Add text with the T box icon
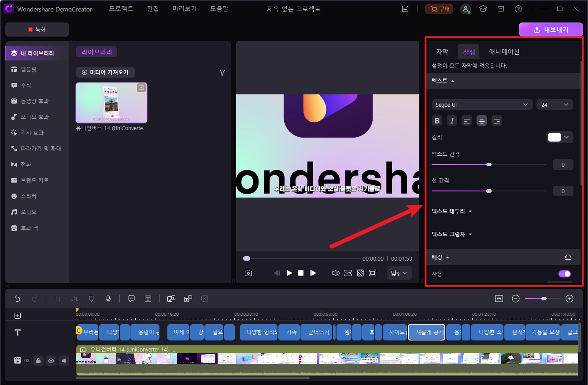Viewport: 588px width, 385px height. click(148, 299)
